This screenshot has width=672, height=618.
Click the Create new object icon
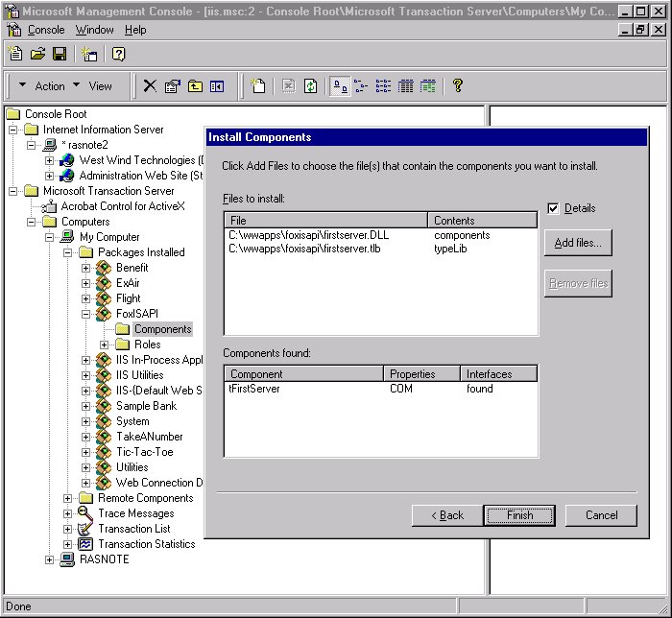pyautogui.click(x=258, y=85)
